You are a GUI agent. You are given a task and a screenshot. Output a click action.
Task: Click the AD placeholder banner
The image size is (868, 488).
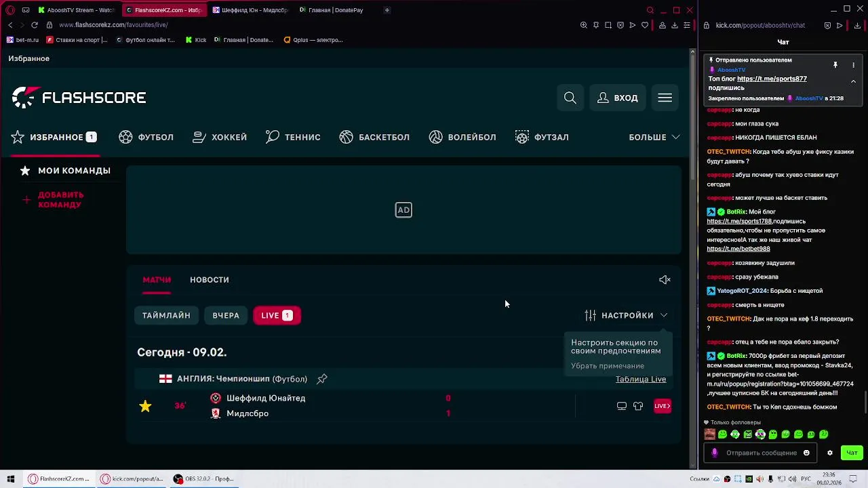pos(403,210)
